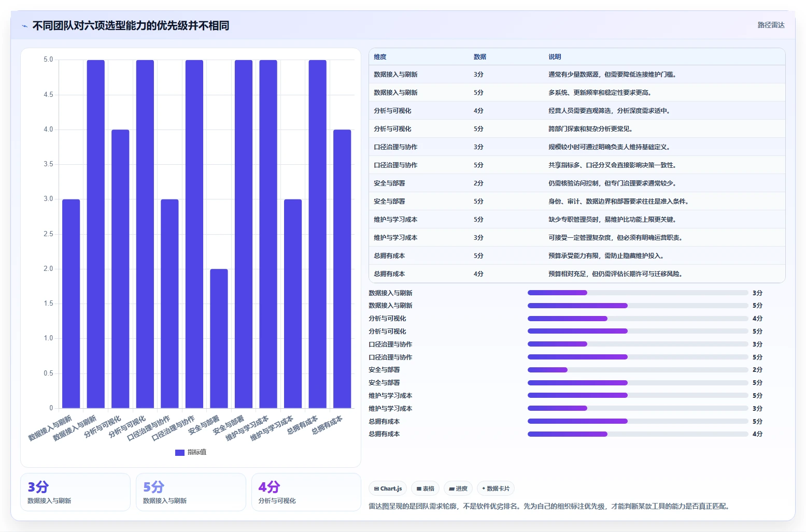Click the 总拥有成本 progress bar showing 4分
This screenshot has width=806, height=532.
coord(638,434)
